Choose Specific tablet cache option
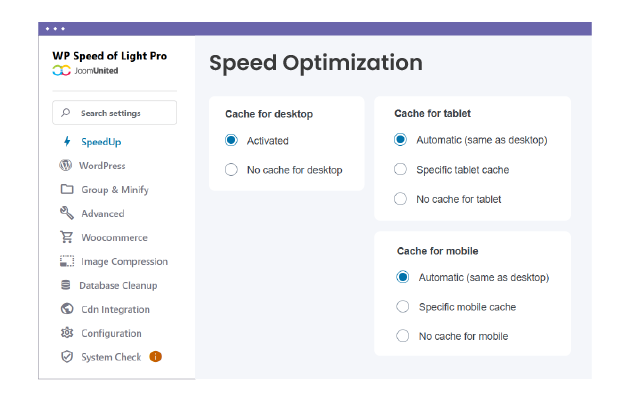Viewport: 630px width, 401px height. pos(401,170)
